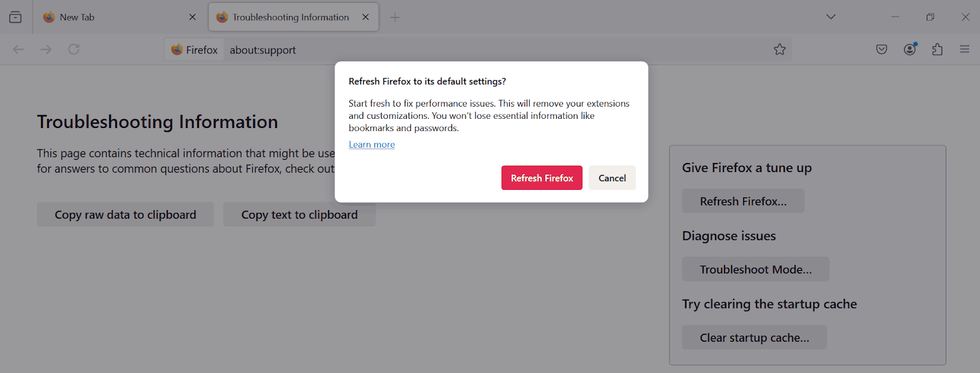Screen dimensions: 980x373
Task: Open the list all tabs dropdown
Action: [x=830, y=17]
